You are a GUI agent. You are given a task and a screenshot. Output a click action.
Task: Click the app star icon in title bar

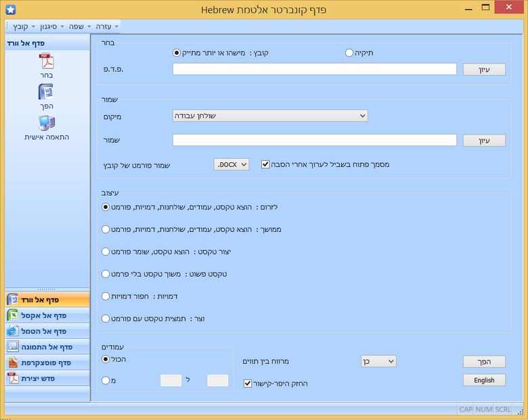click(10, 9)
